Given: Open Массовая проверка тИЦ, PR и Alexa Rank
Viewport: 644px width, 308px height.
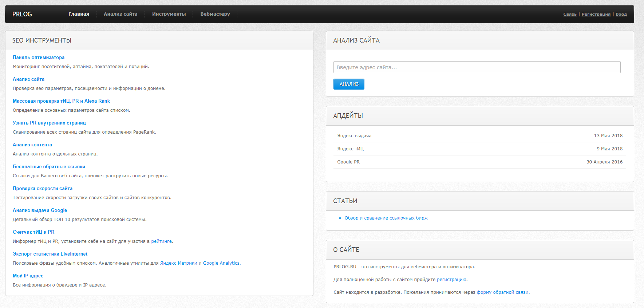Looking at the screenshot, I should (x=61, y=101).
